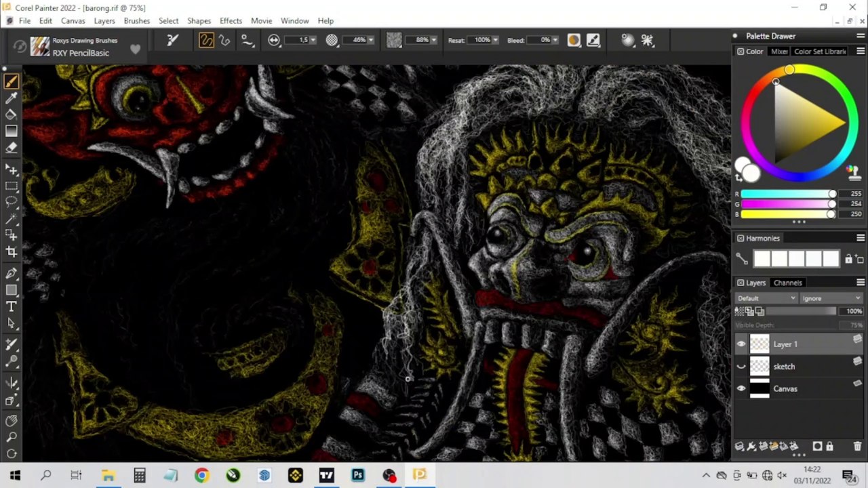Open the Effects menu
The width and height of the screenshot is (868, 488).
click(231, 21)
